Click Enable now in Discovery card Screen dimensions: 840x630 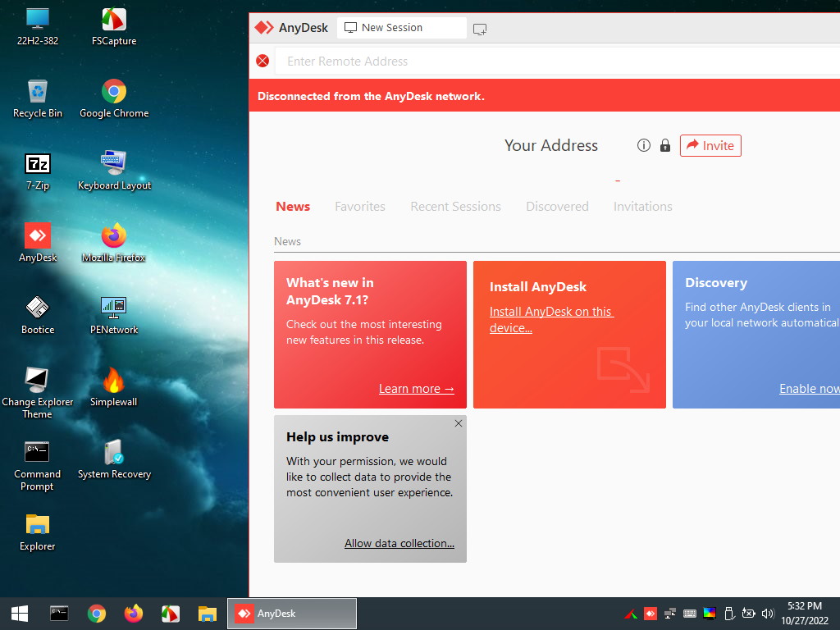tap(810, 388)
